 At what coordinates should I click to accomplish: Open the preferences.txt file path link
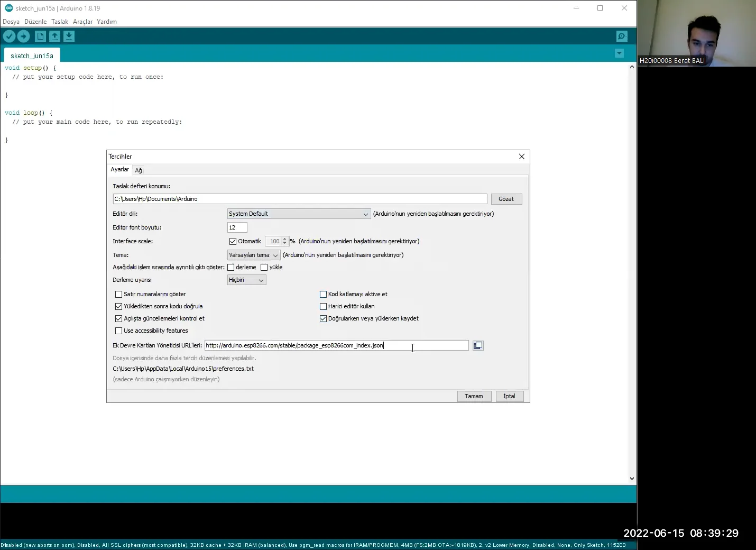[183, 369]
